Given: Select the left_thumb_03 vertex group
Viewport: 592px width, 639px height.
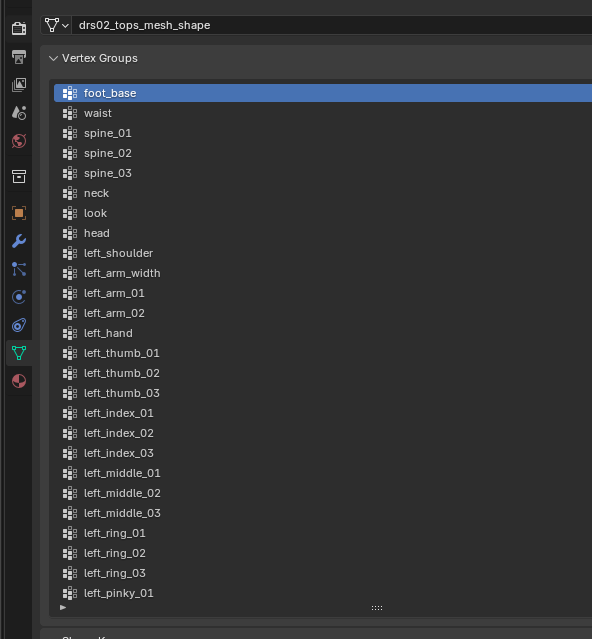Looking at the screenshot, I should pos(323,393).
